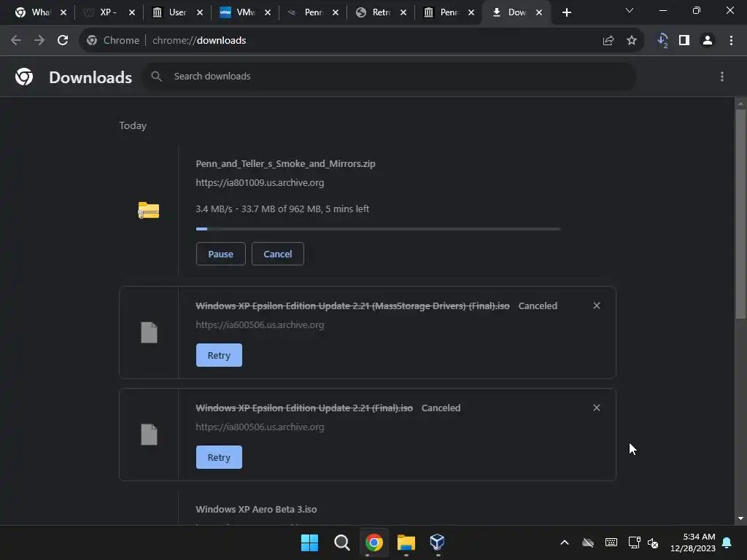Click the download progress bar

point(379,229)
